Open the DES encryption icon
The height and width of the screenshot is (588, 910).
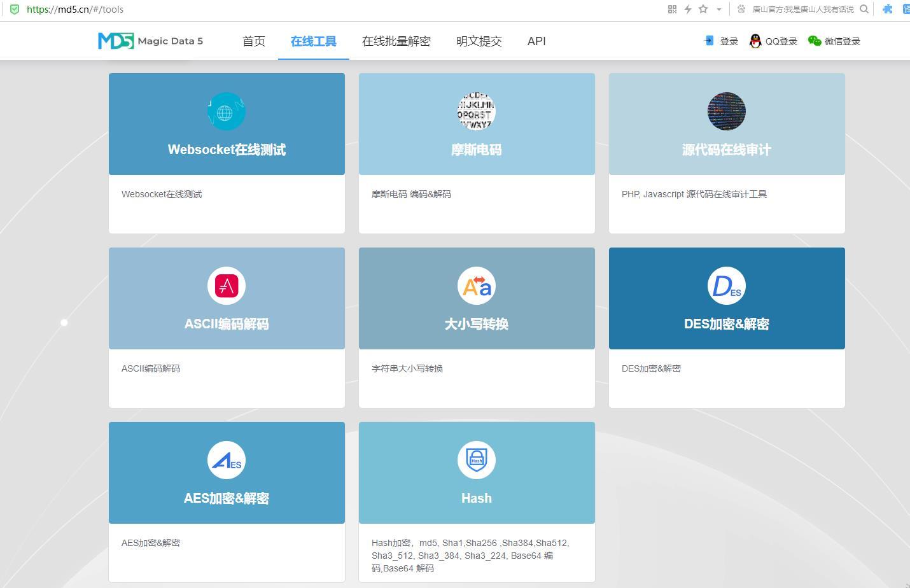[726, 286]
